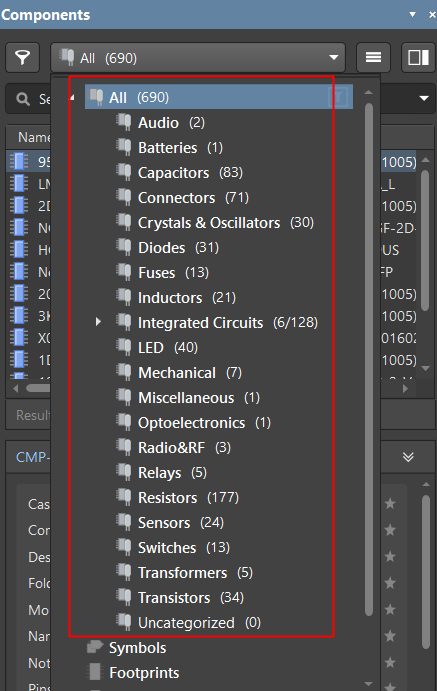Select the Symbols model icon

(95, 647)
